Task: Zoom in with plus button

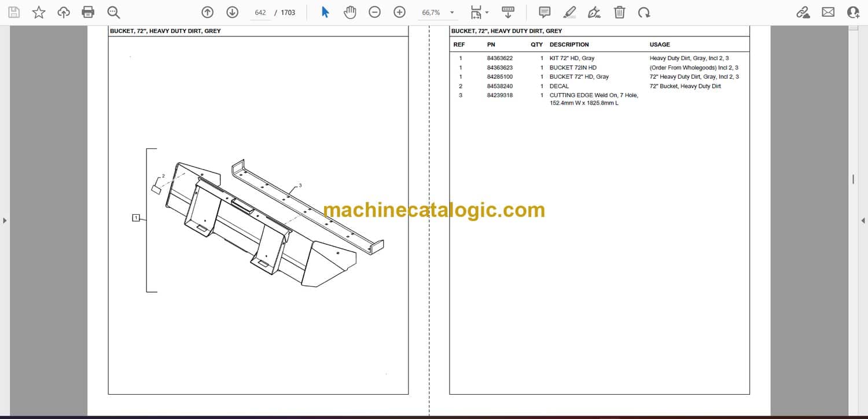Action: point(399,12)
